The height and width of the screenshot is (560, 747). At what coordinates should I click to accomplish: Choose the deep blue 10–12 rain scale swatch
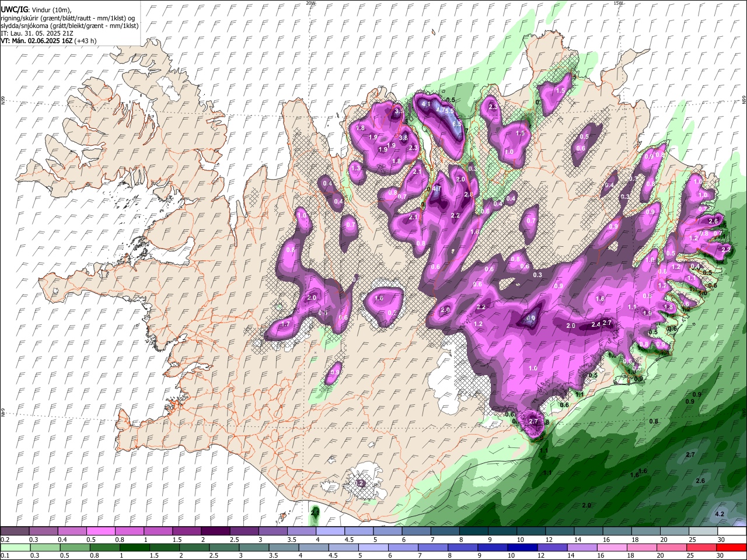coord(522,548)
